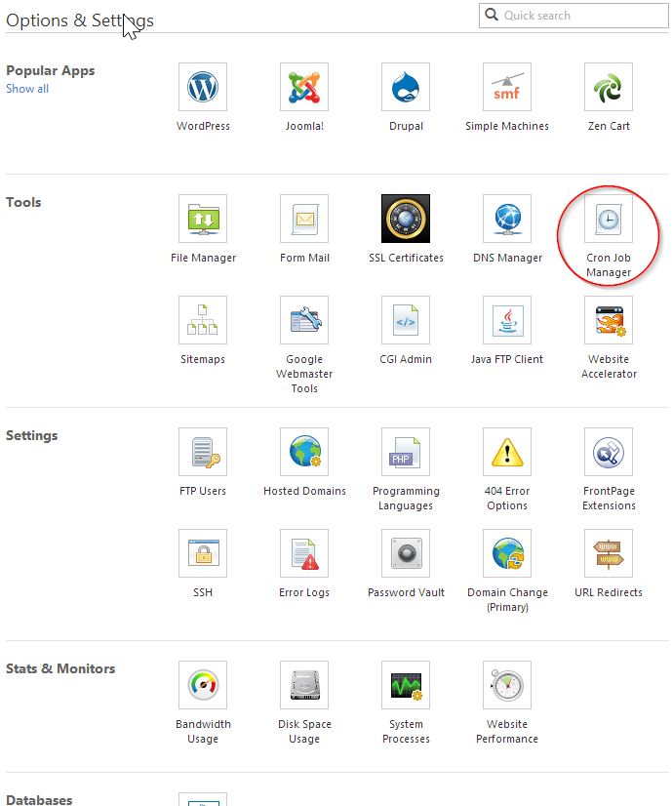
Task: Open FTP Users settings
Action: (x=203, y=452)
